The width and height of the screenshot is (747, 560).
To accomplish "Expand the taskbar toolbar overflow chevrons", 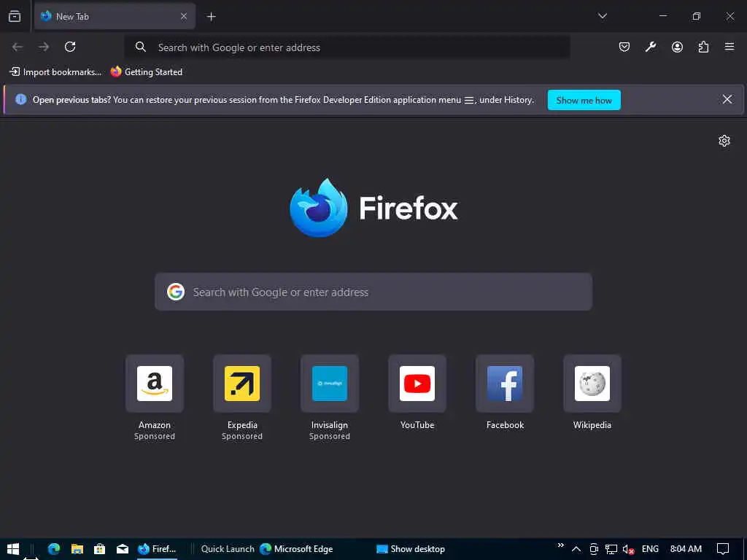I will [x=561, y=545].
